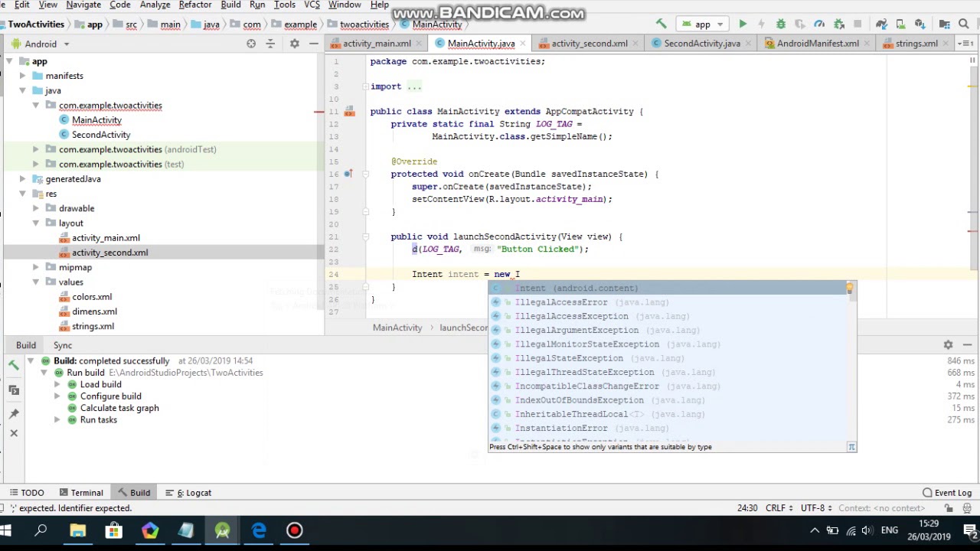The height and width of the screenshot is (551, 980).
Task: Run the app with the green play icon
Action: pos(743,24)
